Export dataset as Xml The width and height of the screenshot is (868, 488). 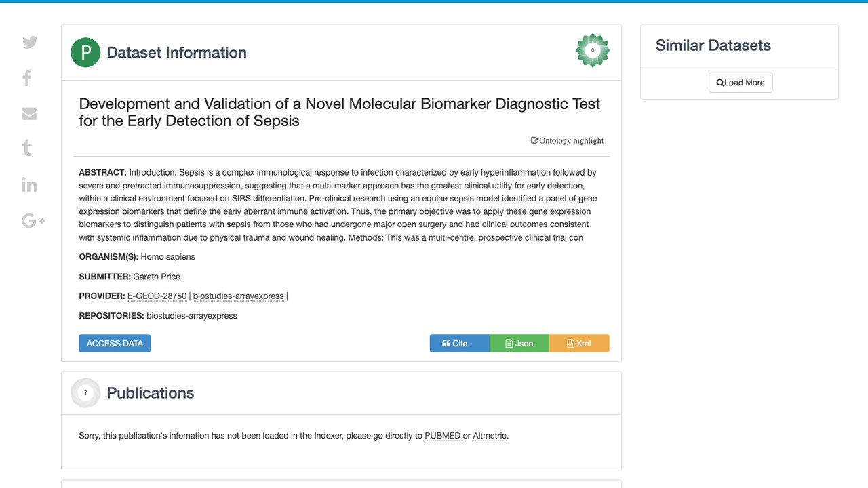point(579,344)
